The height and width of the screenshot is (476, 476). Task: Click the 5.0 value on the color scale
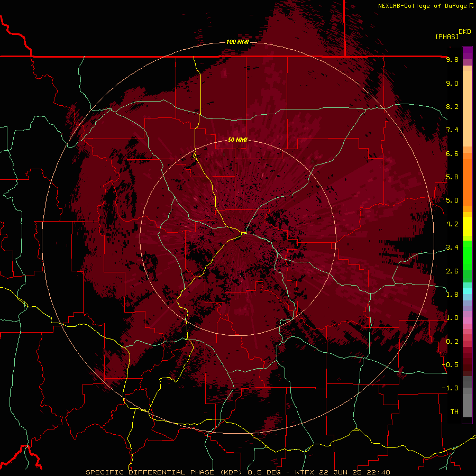point(452,200)
